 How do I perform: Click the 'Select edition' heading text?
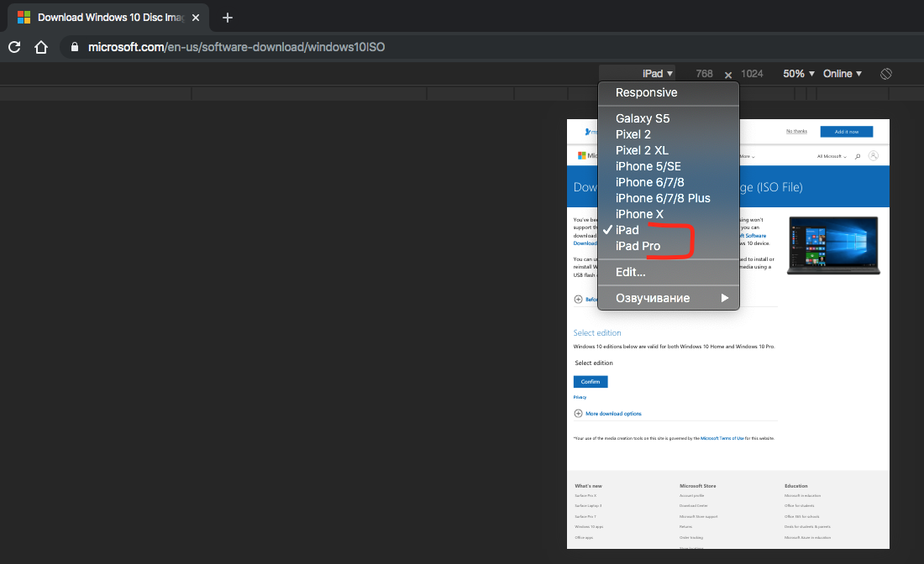[597, 332]
